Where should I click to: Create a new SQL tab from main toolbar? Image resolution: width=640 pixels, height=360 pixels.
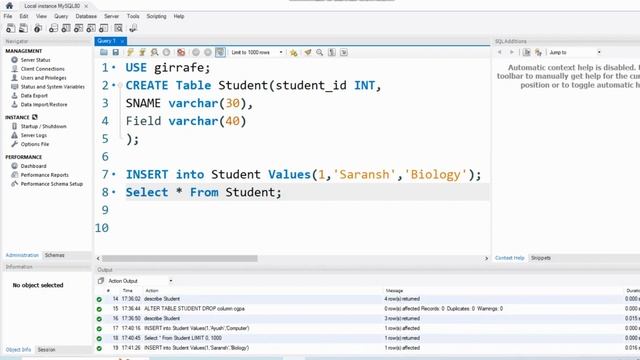pos(11,28)
